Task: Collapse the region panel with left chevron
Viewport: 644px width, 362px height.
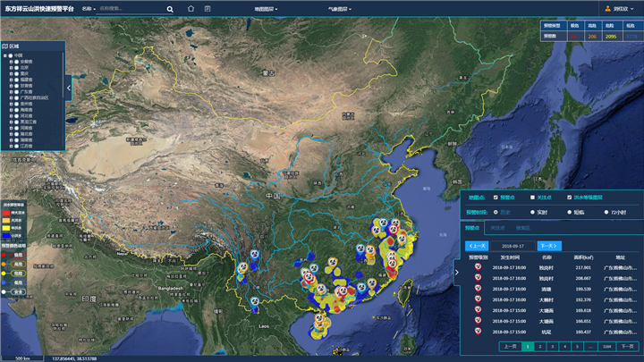Action: click(70, 88)
